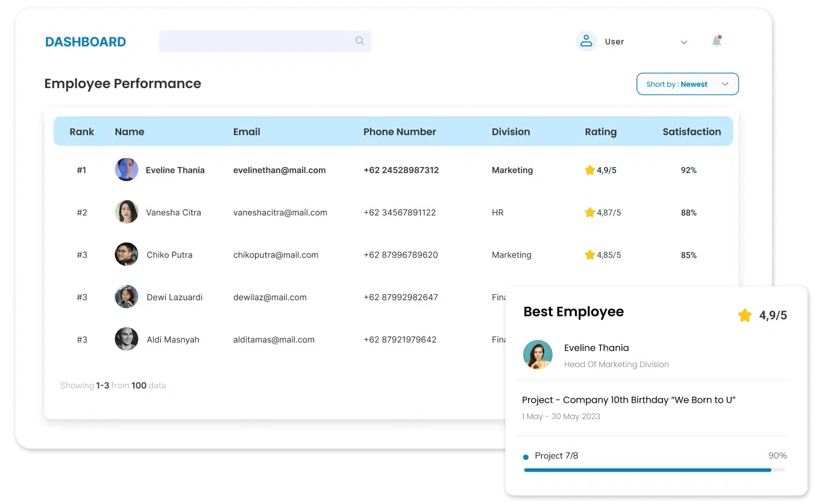
Task: Select Dewi Lazuardi's name in table
Action: click(x=174, y=297)
